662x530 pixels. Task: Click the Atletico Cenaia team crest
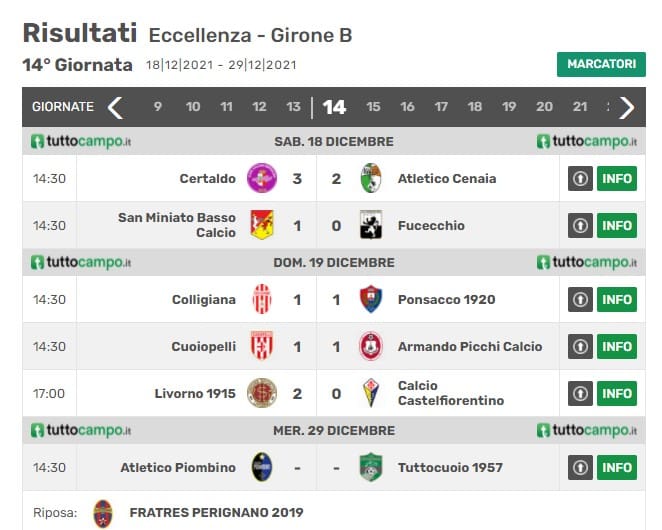371,179
